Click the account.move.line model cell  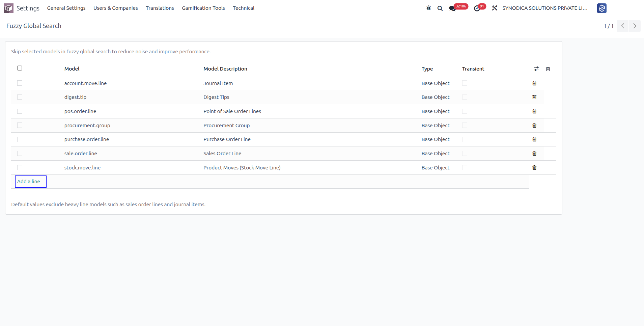click(x=85, y=83)
